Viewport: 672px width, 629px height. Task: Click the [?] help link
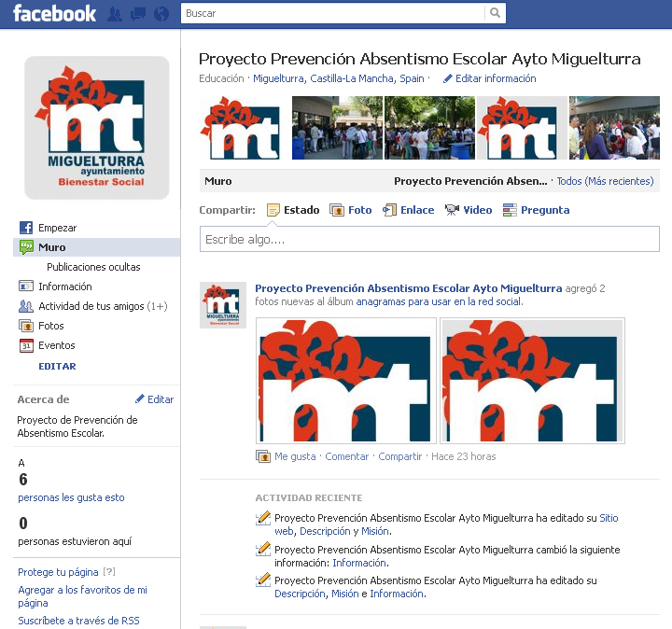(x=109, y=571)
